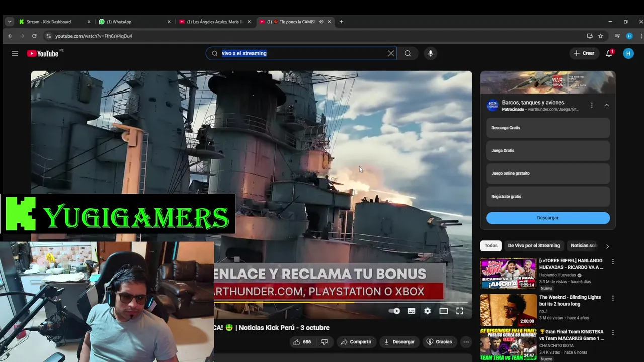The image size is (644, 362).
Task: Click in the YouTube search field
Action: click(302, 53)
